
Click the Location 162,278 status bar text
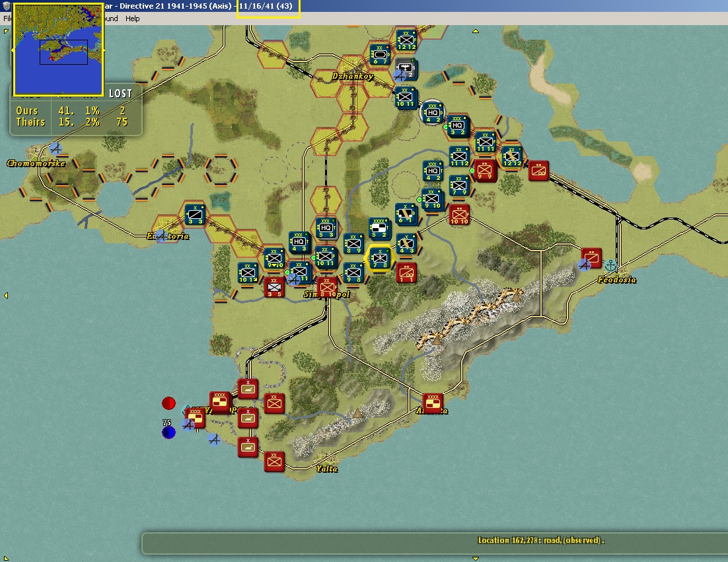coord(541,540)
